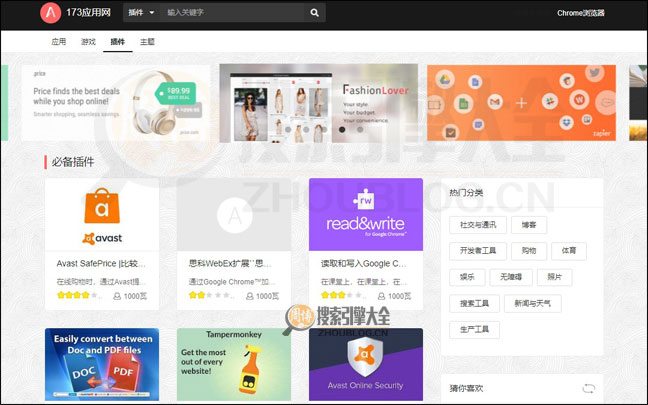Screen dimensions: 648x405
Task: Click the 通过Google Chrome description text
Action: tap(232, 282)
